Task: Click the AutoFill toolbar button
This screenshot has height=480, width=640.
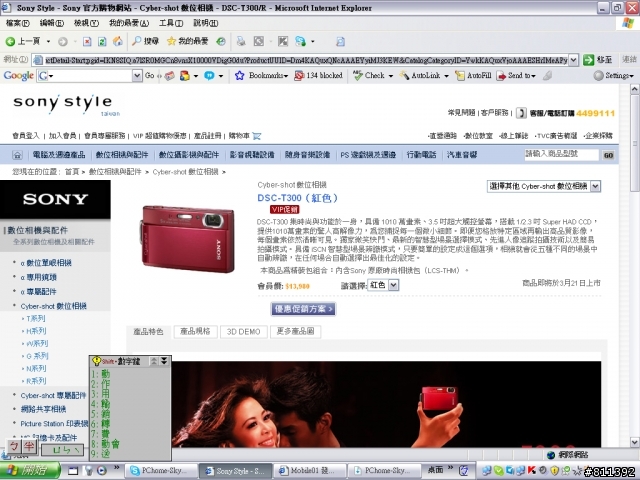Action: click(x=473, y=76)
